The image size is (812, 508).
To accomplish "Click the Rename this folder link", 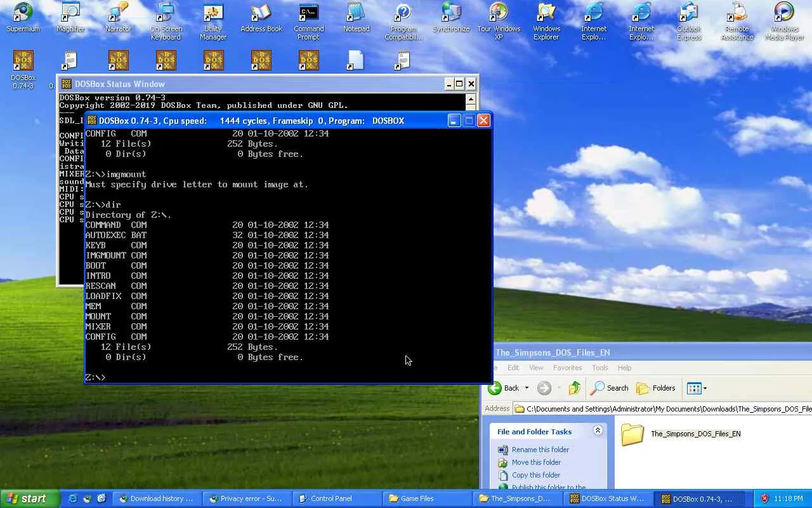I will (540, 450).
